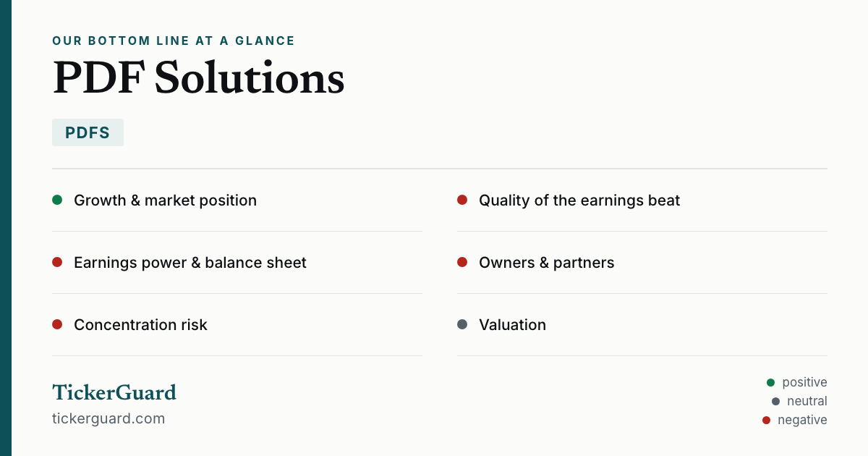Image resolution: width=868 pixels, height=456 pixels.
Task: Click the red dot beside Quality of the earnings beat
Action: coord(462,200)
